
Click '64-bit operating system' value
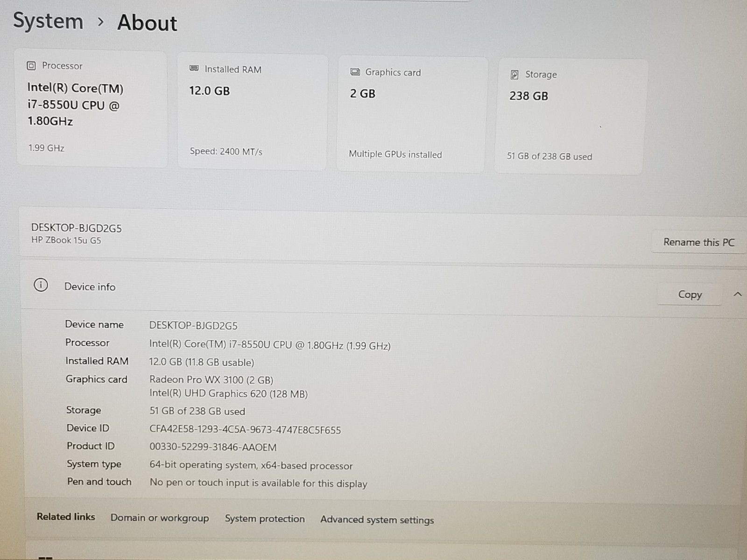tap(251, 465)
